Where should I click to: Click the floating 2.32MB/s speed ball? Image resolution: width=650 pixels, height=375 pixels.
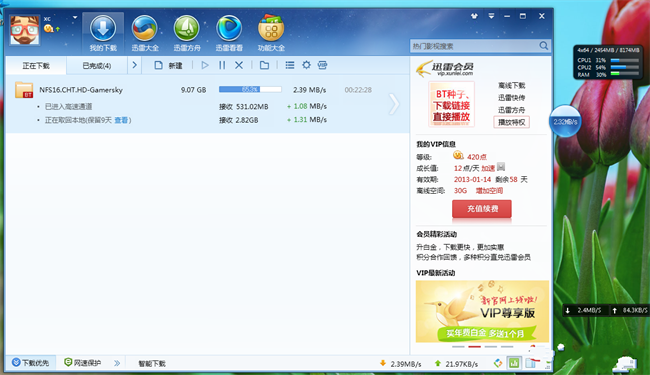[565, 122]
